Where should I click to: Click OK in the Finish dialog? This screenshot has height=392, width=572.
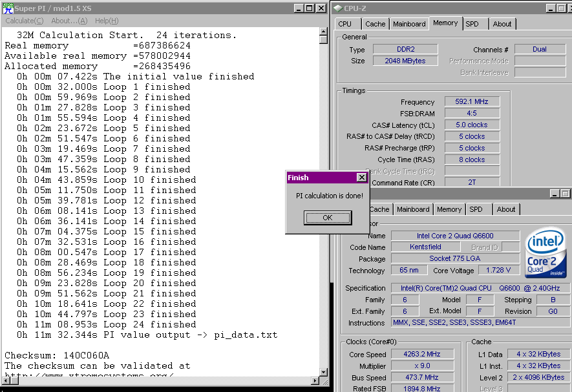[328, 218]
